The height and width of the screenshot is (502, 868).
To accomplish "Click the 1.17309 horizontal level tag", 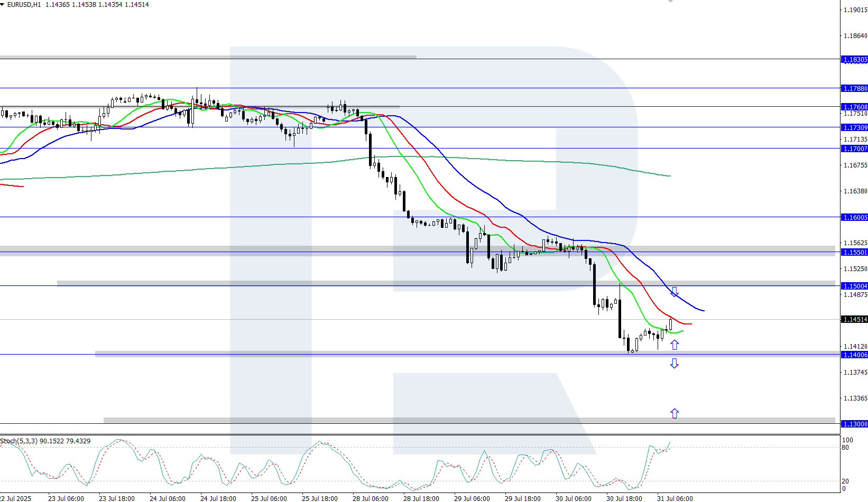I will 854,128.
